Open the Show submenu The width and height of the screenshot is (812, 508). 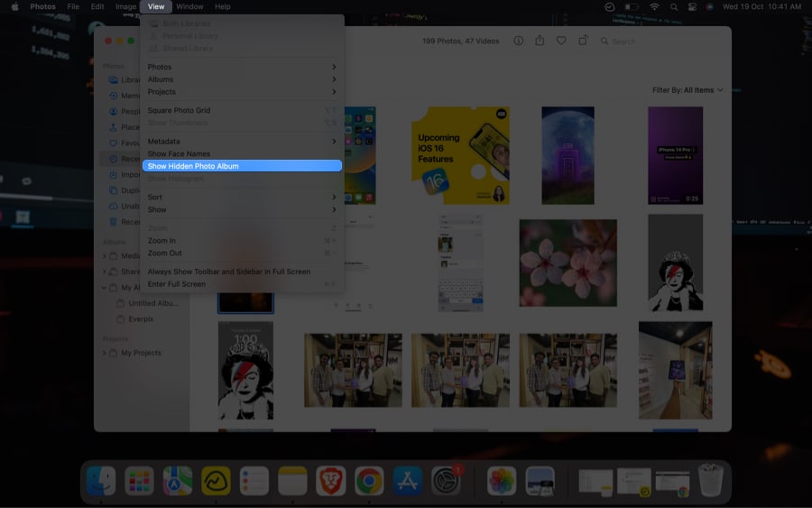pyautogui.click(x=242, y=209)
